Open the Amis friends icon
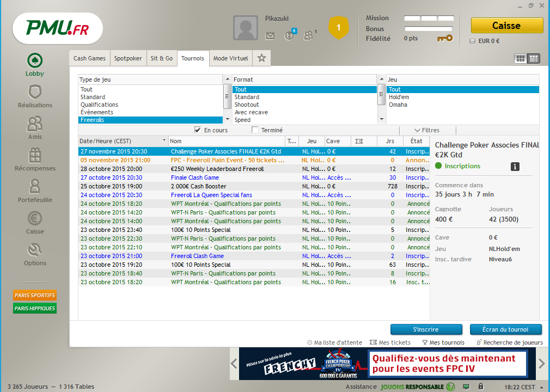The height and width of the screenshot is (392, 550). click(35, 124)
